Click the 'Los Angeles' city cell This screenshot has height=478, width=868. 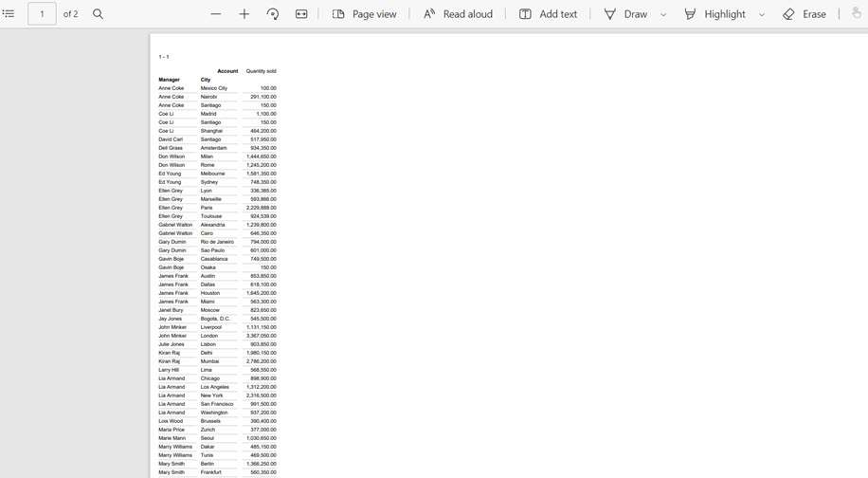pos(215,387)
